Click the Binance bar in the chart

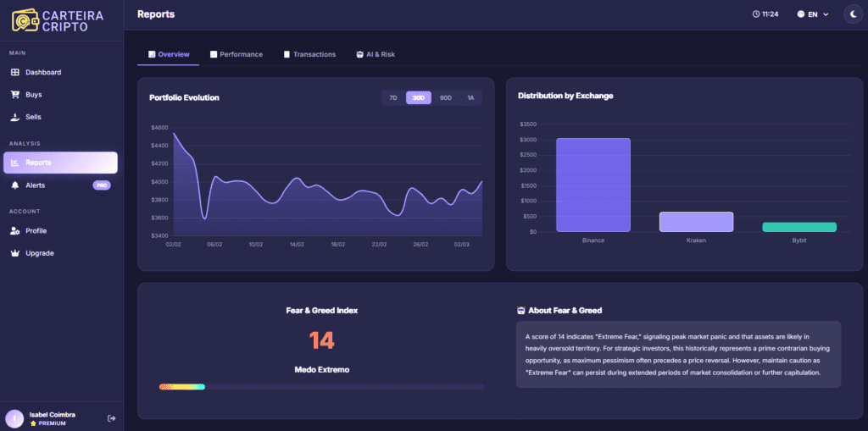593,185
